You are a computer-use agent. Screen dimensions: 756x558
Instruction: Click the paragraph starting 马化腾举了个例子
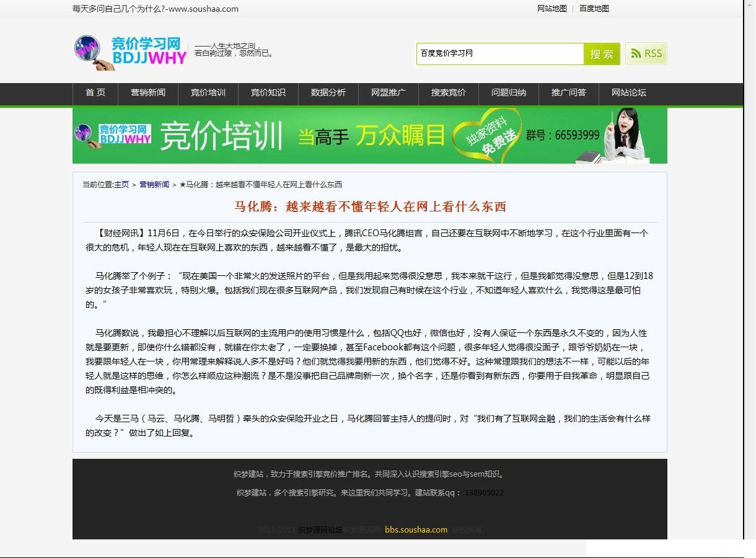coord(369,290)
